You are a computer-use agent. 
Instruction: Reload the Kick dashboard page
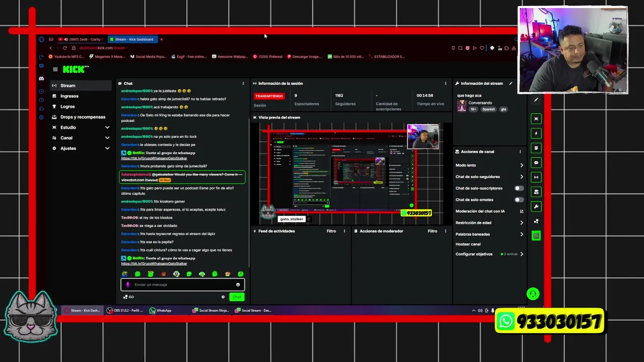tap(65, 48)
